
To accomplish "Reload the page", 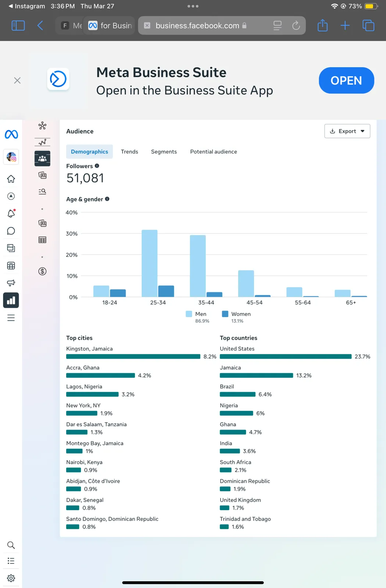I will click(x=296, y=25).
